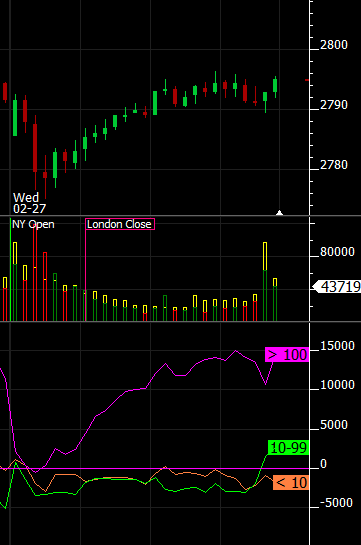Select the green 10-99 series label
The height and width of the screenshot is (545, 361).
coord(288,447)
